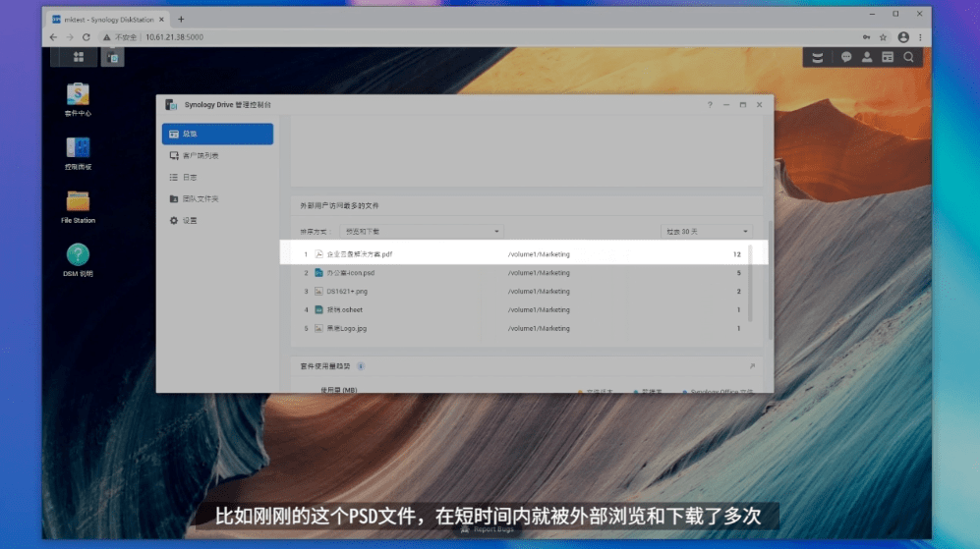Open Control Panel (控制面板) desktop icon
The image size is (980, 549).
point(78,153)
